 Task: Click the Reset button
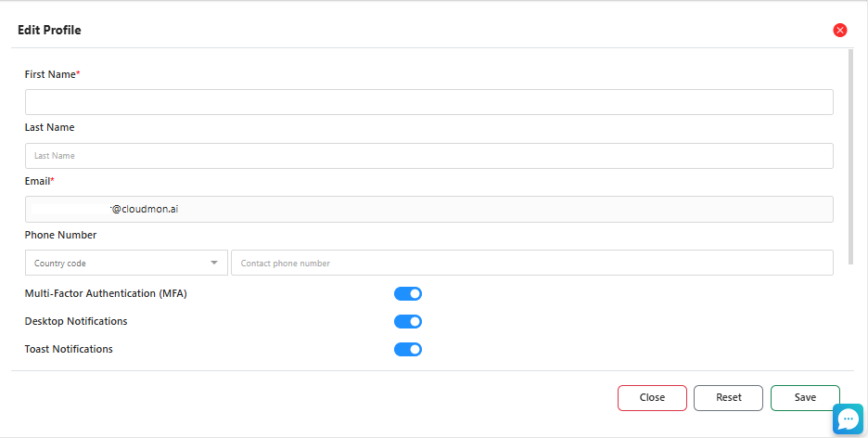(728, 398)
